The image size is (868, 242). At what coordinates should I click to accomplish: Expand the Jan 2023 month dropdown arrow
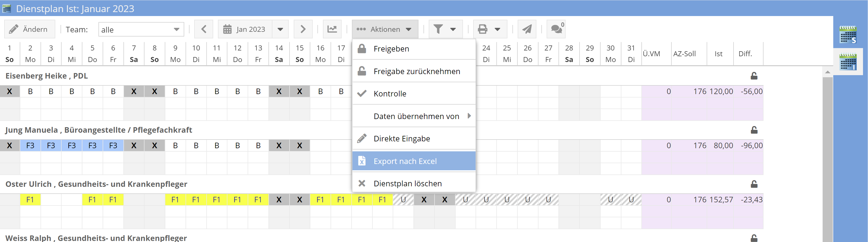(281, 29)
